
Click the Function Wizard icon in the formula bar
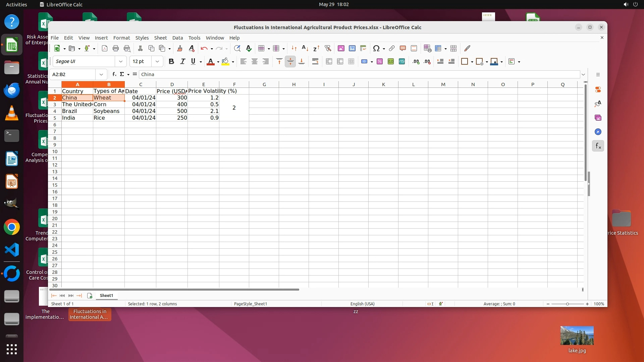click(114, 74)
